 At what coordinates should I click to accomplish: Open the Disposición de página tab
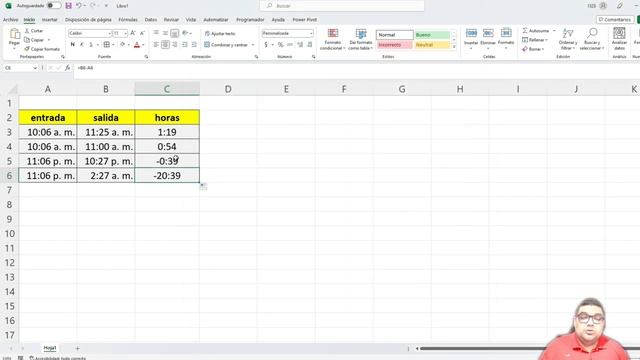88,20
